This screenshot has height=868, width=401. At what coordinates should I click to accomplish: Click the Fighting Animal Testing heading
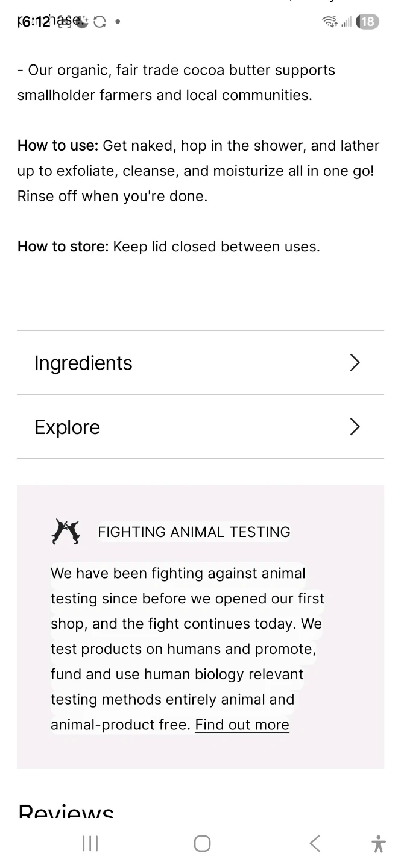pyautogui.click(x=194, y=532)
